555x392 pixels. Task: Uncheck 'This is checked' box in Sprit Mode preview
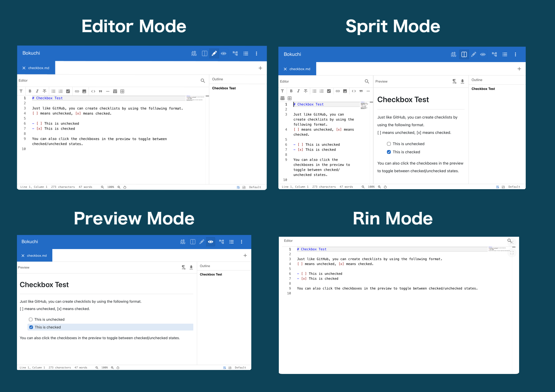(x=389, y=152)
